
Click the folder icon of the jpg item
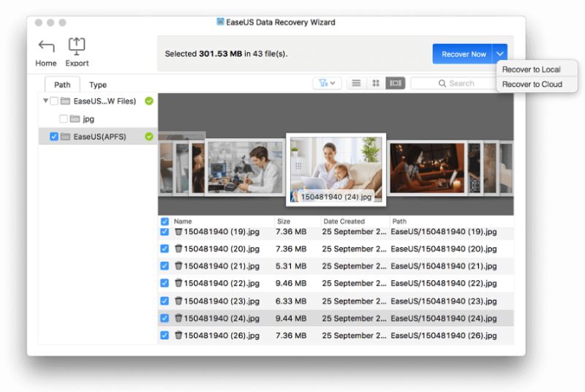[75, 118]
